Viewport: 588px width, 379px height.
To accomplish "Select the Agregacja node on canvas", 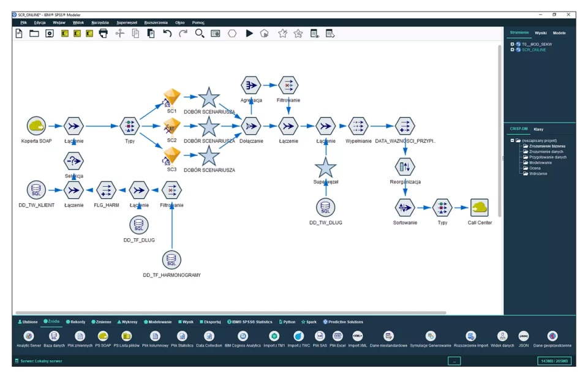I will pos(251,85).
